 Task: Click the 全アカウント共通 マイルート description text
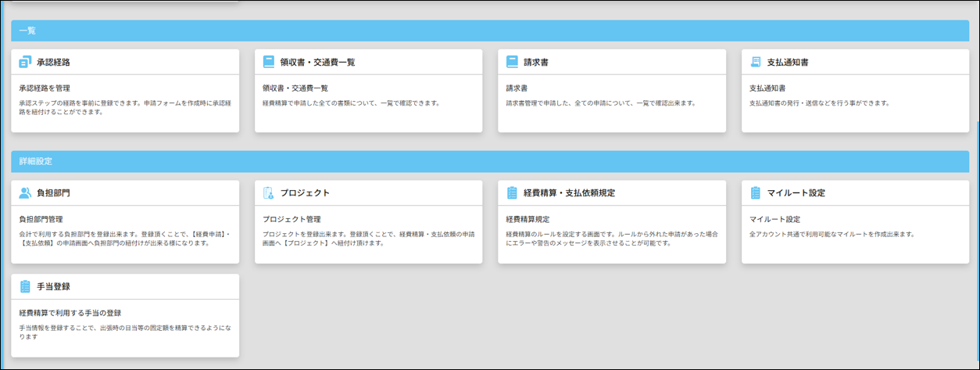click(832, 234)
